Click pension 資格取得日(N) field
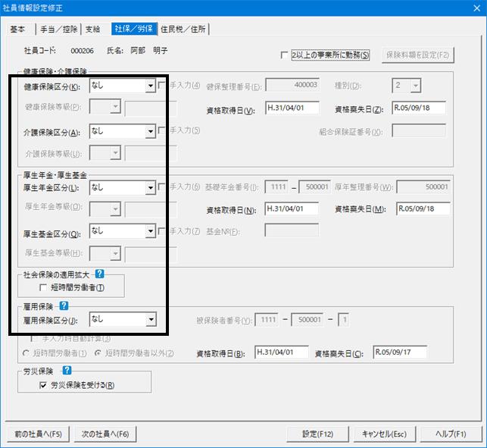The height and width of the screenshot is (448, 487). [x=292, y=208]
